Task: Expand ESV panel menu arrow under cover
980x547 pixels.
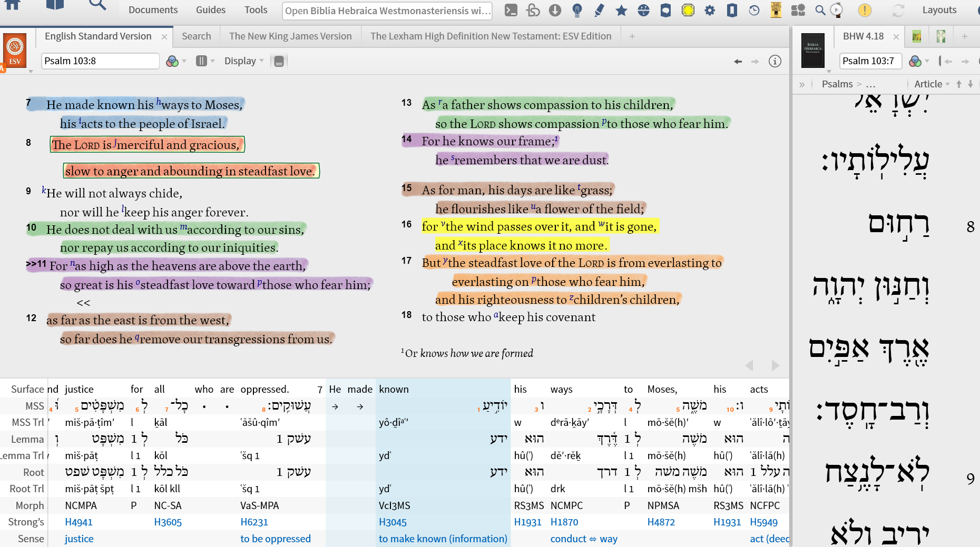Action: (x=31, y=71)
